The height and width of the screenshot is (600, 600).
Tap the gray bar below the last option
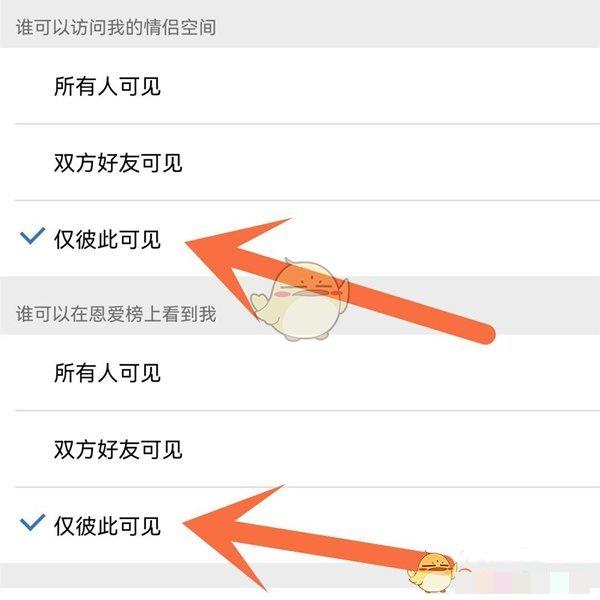[300, 575]
